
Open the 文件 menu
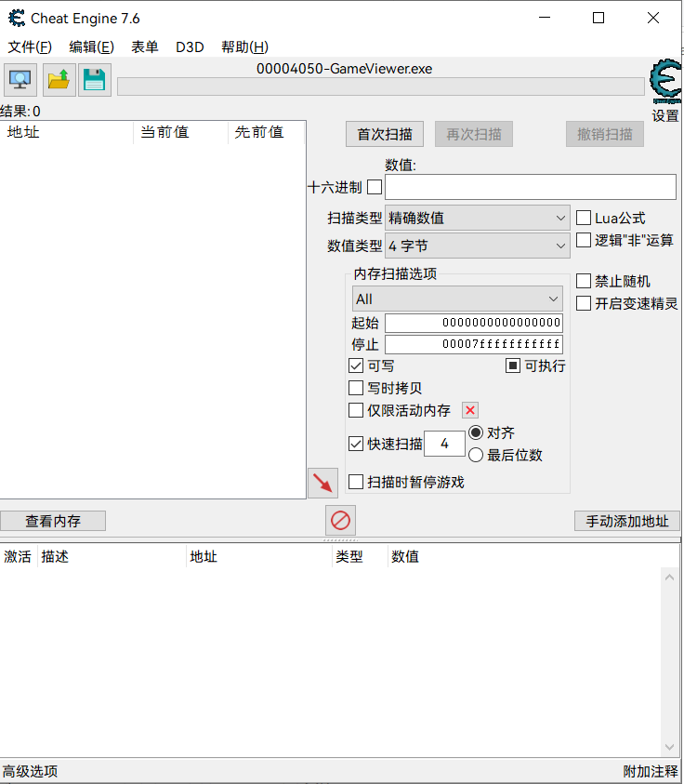[x=30, y=47]
